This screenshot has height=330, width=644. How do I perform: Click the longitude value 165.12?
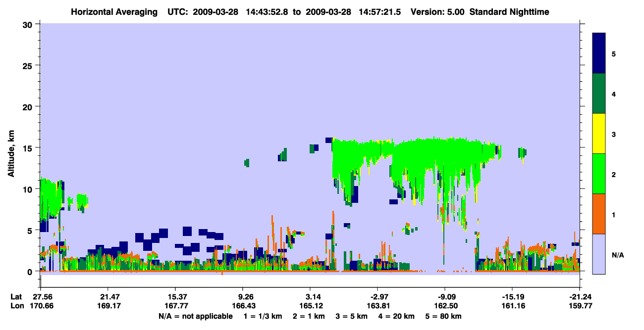(x=310, y=306)
